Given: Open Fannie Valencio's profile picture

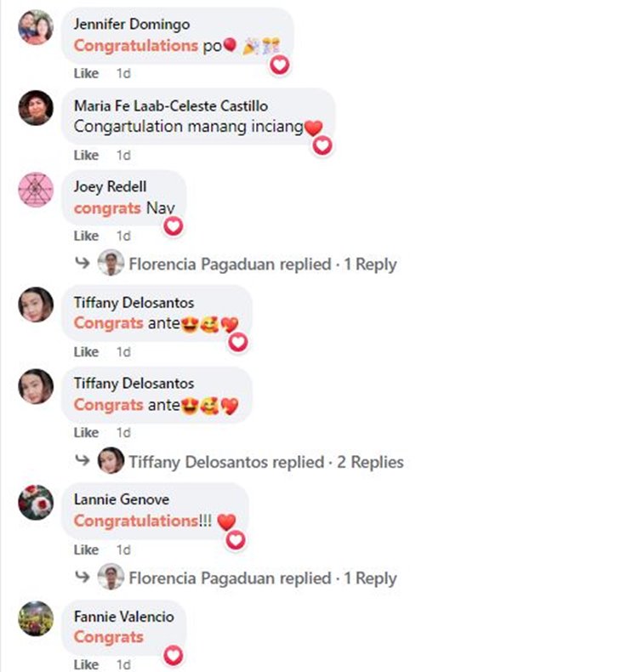Looking at the screenshot, I should (36, 618).
